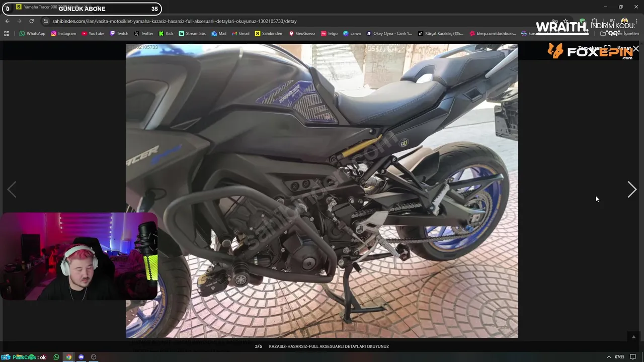Close the photo gallery viewer
The image size is (644, 362).
pos(636,49)
